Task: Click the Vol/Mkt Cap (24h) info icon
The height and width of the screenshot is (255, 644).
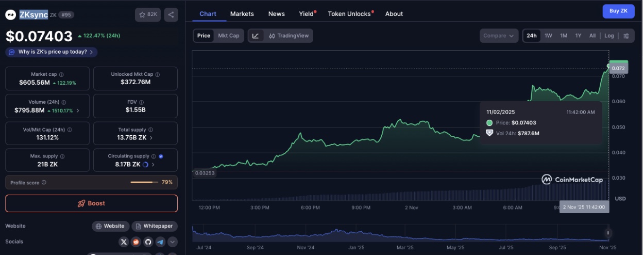Action: coord(70,130)
